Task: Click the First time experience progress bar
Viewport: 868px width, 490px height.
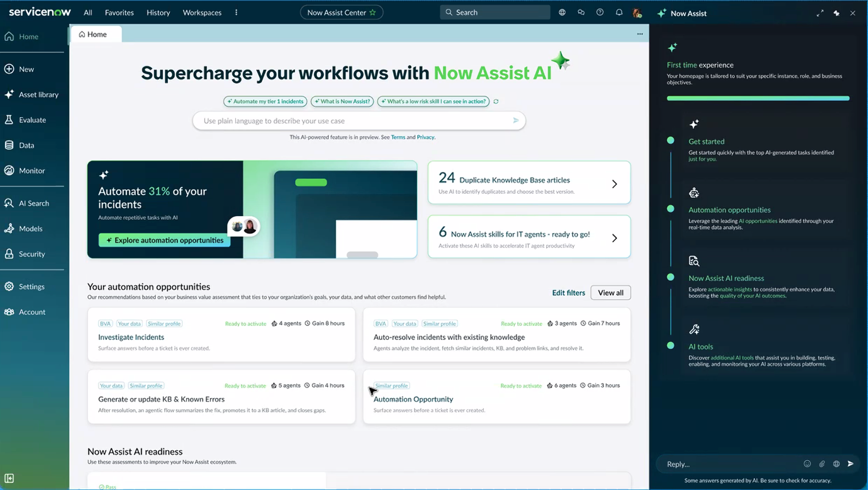Action: [x=758, y=98]
